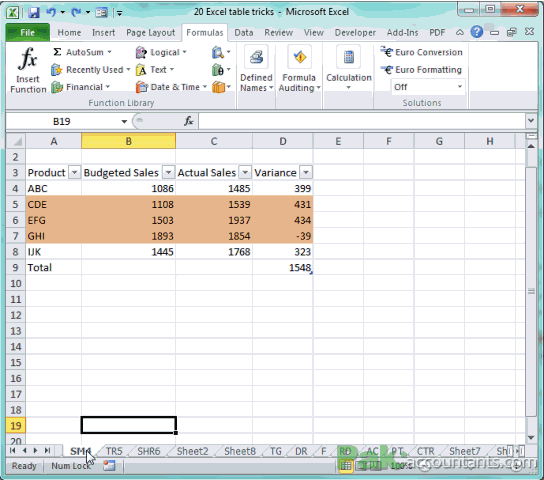Open Lookup & Reference functions icon
The height and width of the screenshot is (480, 544).
[x=218, y=52]
